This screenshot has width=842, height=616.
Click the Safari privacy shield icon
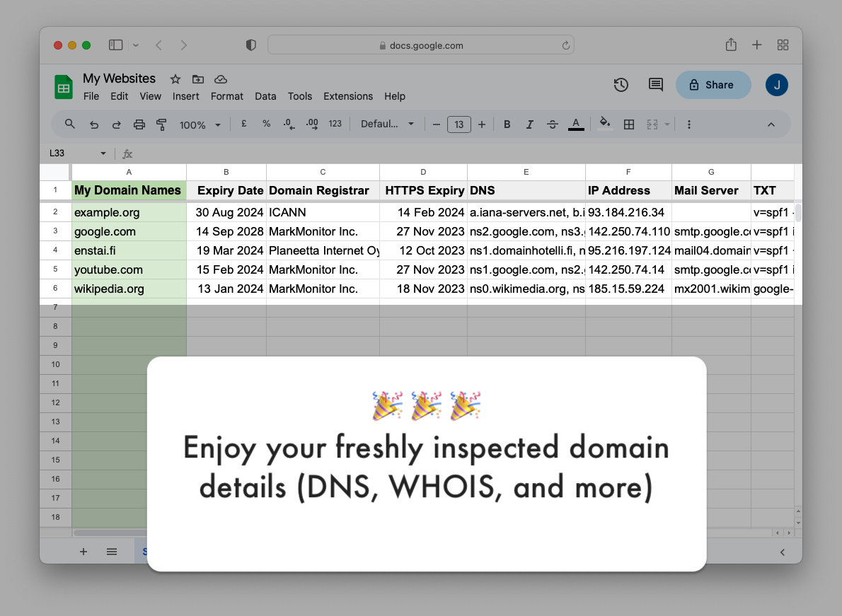tap(250, 45)
